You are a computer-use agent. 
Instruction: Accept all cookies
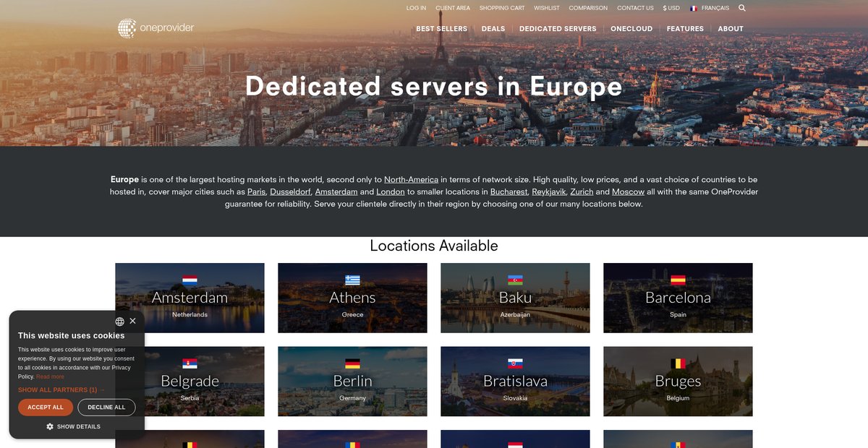click(46, 408)
